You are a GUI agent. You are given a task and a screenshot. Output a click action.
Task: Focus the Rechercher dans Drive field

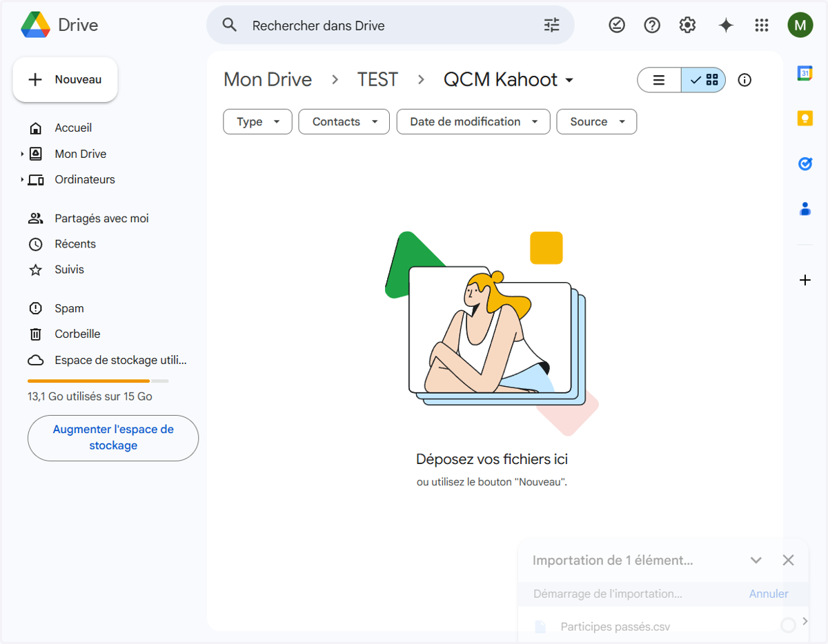(x=390, y=26)
